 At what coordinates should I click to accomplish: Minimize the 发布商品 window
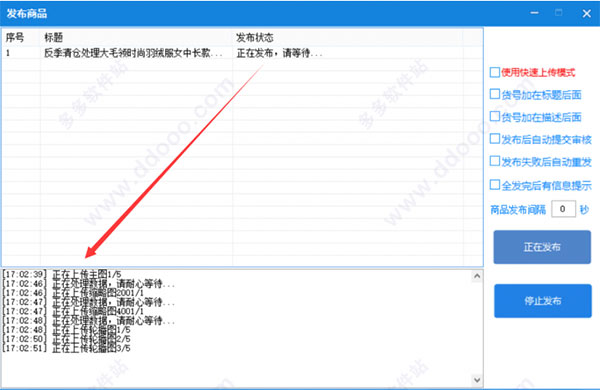click(535, 13)
